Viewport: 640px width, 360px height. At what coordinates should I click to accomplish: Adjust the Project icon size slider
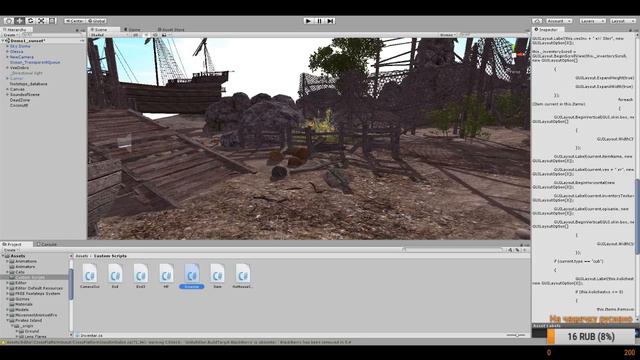pos(516,336)
